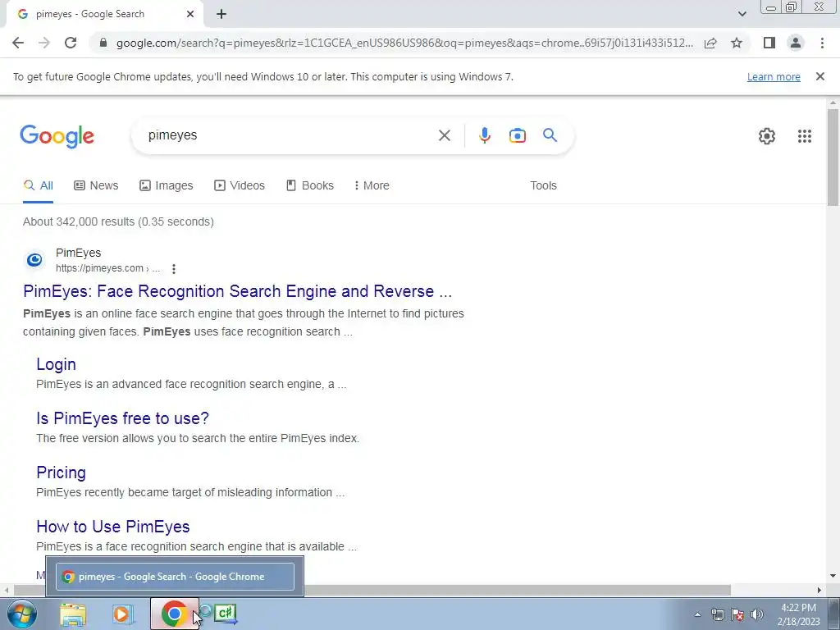This screenshot has height=630, width=840.
Task: Open the Login sitelink
Action: pos(56,364)
